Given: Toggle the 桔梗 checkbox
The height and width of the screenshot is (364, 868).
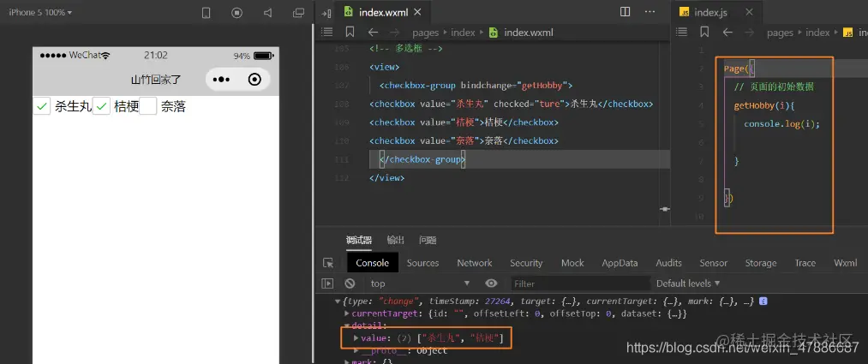Looking at the screenshot, I should coord(101,106).
